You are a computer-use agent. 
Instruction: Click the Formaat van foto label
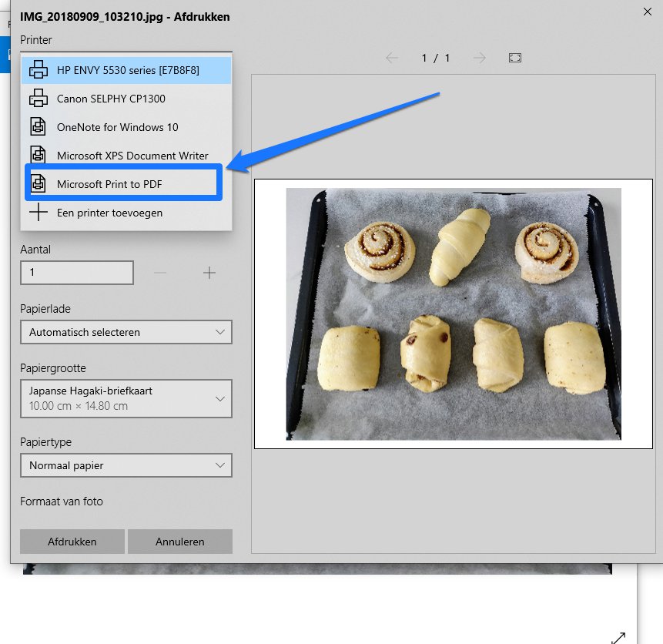click(x=62, y=501)
